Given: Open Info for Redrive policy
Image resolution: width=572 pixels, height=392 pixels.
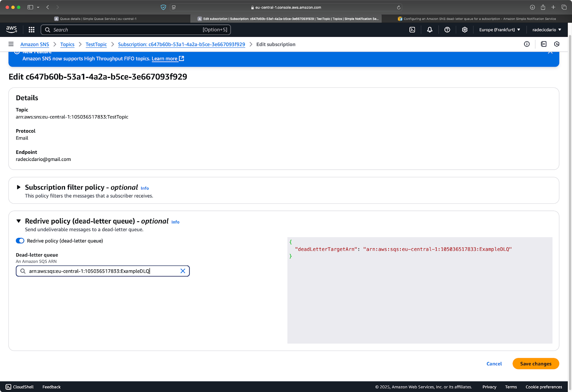Looking at the screenshot, I should click(176, 222).
